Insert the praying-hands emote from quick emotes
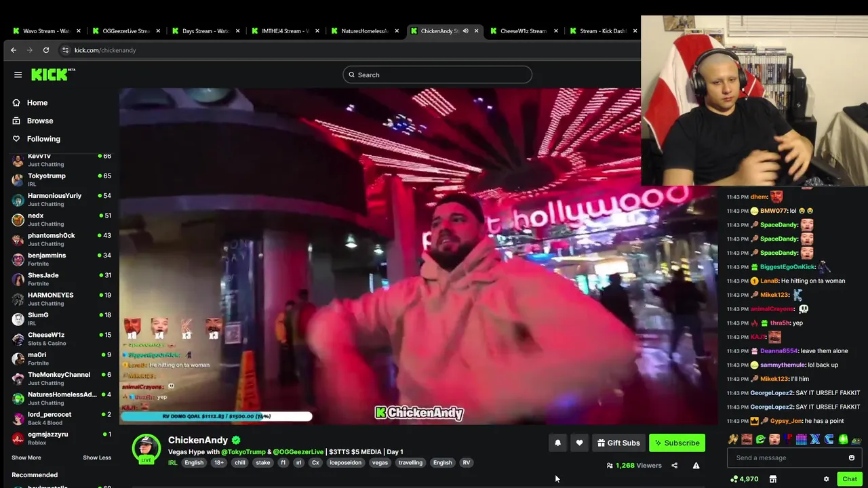 click(x=733, y=439)
